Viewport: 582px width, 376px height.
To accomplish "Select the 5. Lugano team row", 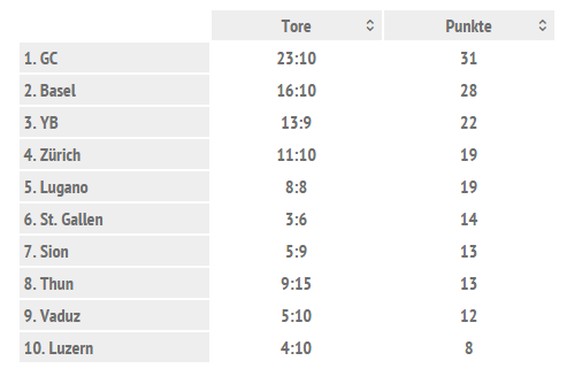I will [x=114, y=187].
